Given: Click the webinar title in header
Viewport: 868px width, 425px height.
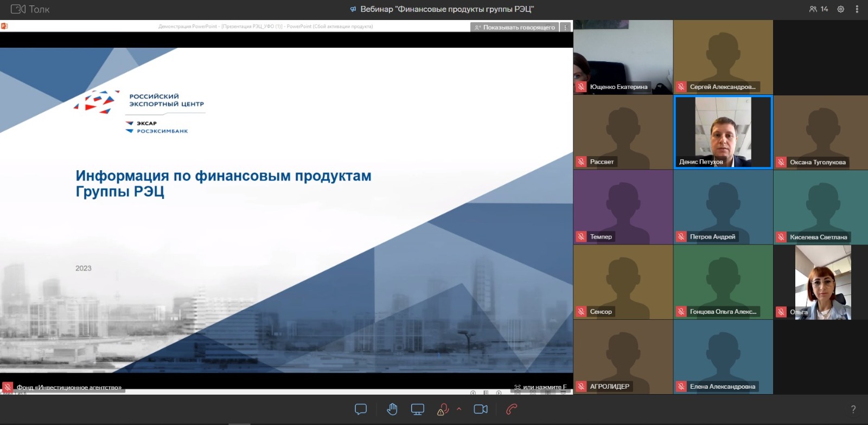Looking at the screenshot, I should tap(447, 9).
